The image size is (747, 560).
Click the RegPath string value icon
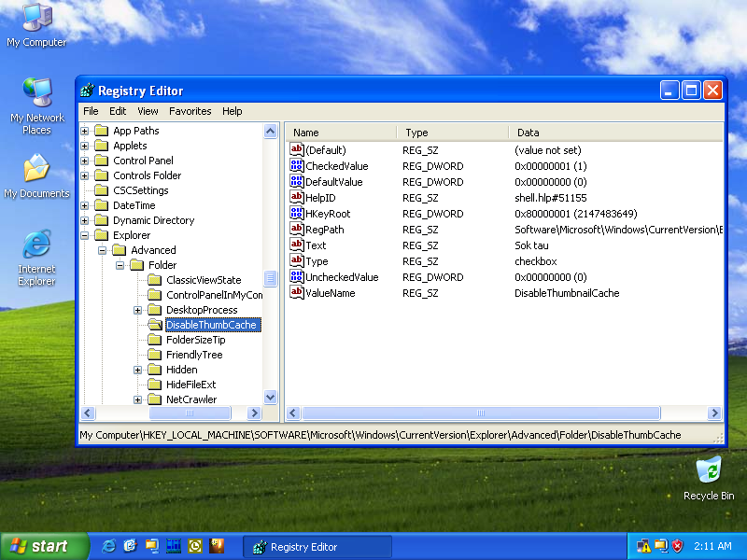pos(297,230)
